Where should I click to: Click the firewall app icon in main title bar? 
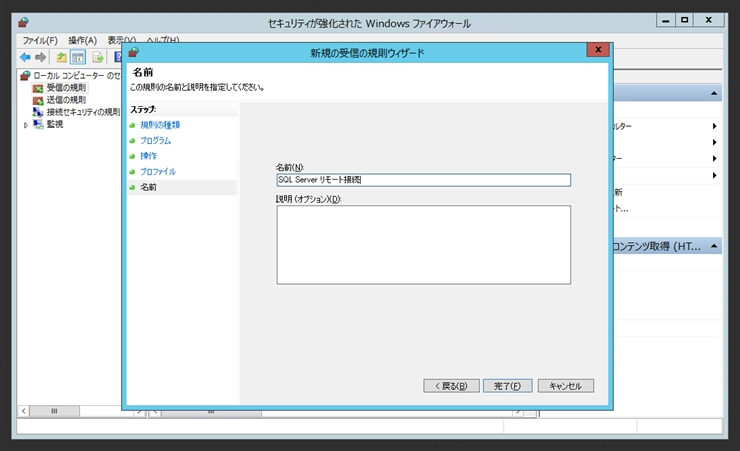[x=24, y=22]
